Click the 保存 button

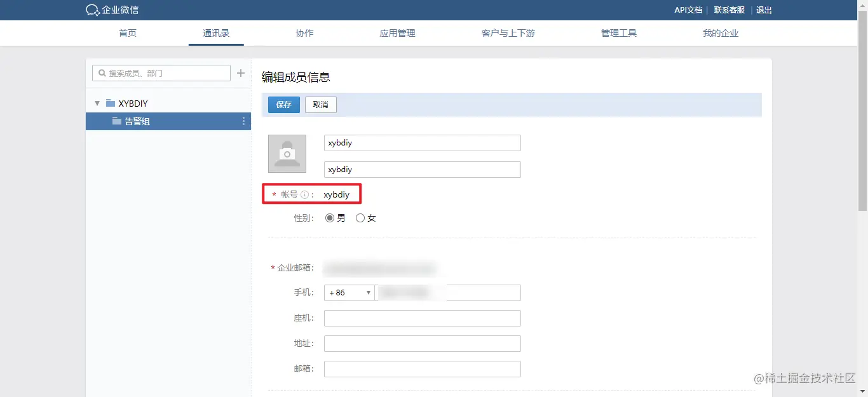284,105
